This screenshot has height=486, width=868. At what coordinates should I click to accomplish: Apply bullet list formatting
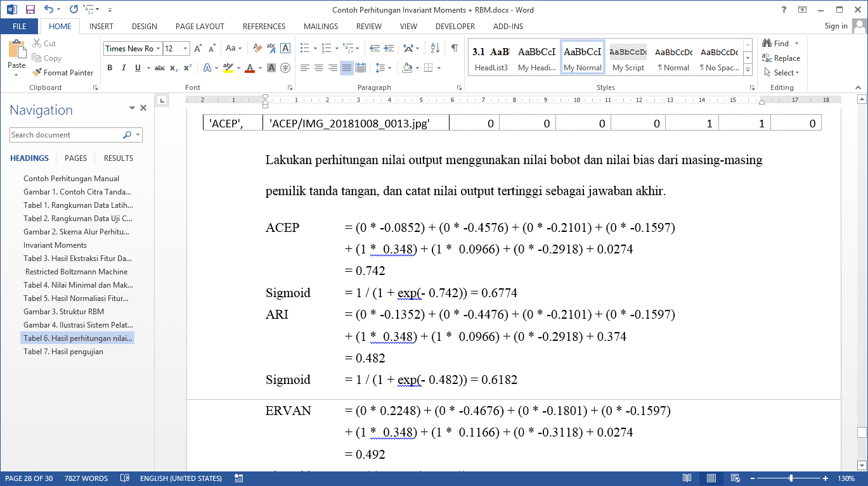304,48
